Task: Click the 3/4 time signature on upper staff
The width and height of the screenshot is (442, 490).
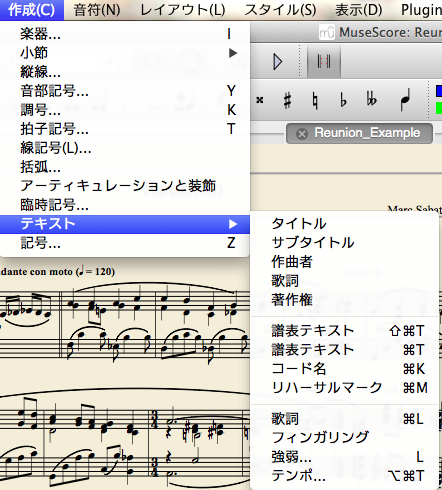Action: point(154,419)
